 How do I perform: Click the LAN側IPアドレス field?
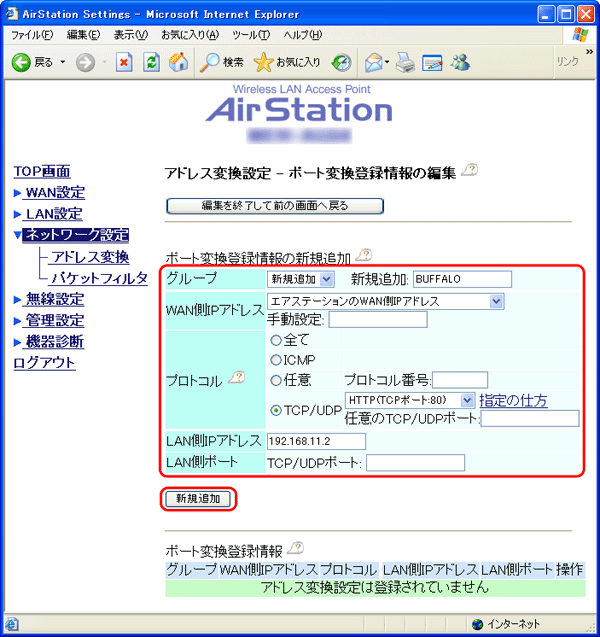(x=316, y=441)
